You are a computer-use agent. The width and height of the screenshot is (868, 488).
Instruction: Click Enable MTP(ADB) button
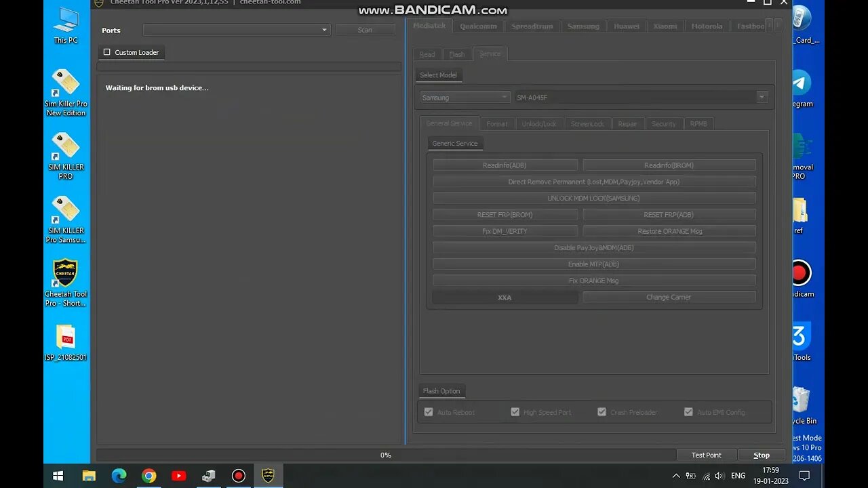click(594, 264)
